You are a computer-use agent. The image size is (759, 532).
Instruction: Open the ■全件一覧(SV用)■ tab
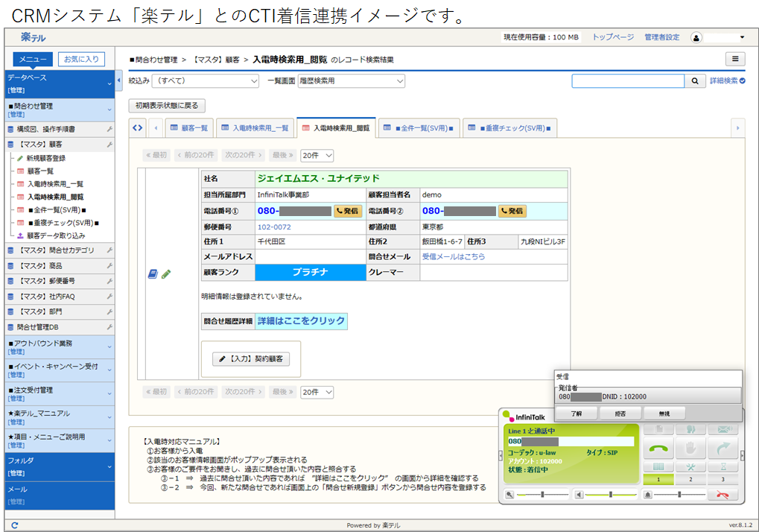coord(416,128)
